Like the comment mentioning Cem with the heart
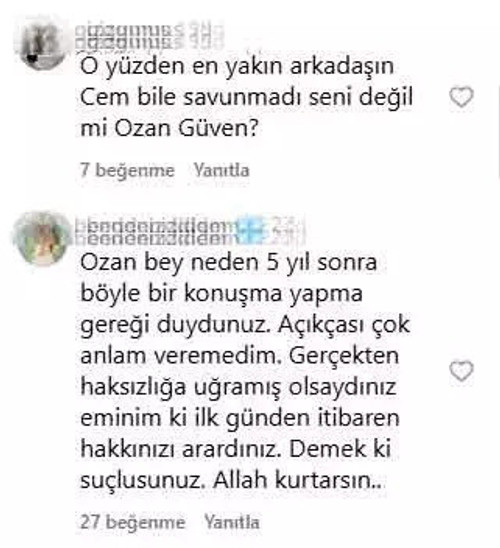This screenshot has height=548, width=500. coord(461,97)
